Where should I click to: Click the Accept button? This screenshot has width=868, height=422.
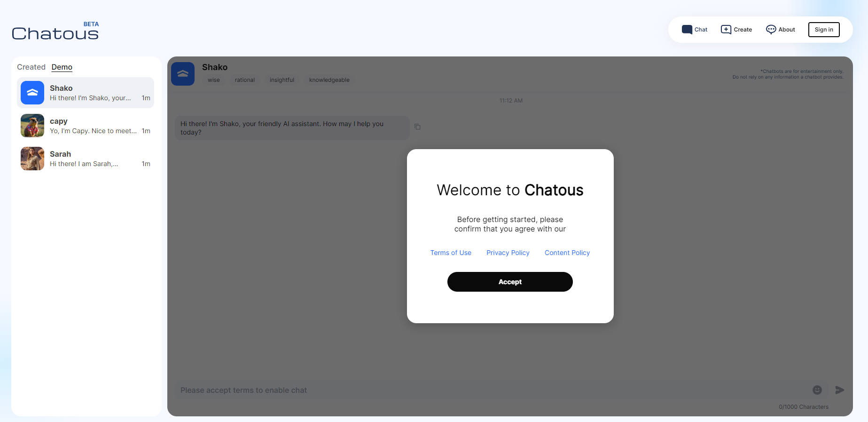click(x=510, y=282)
